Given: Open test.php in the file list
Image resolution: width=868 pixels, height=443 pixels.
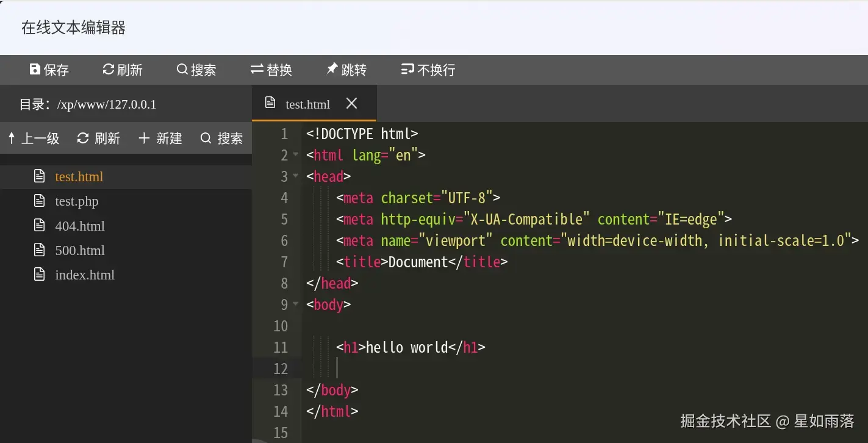Looking at the screenshot, I should [77, 201].
